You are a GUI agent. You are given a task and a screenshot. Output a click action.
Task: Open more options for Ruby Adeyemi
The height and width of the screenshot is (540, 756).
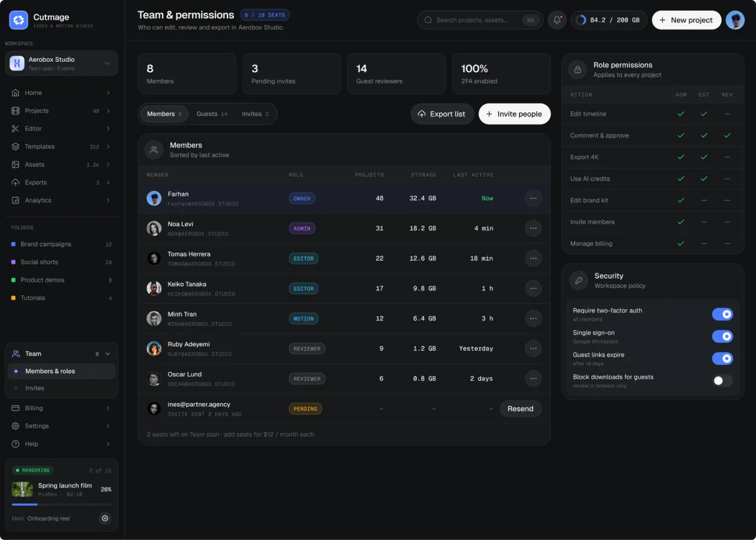pyautogui.click(x=533, y=349)
